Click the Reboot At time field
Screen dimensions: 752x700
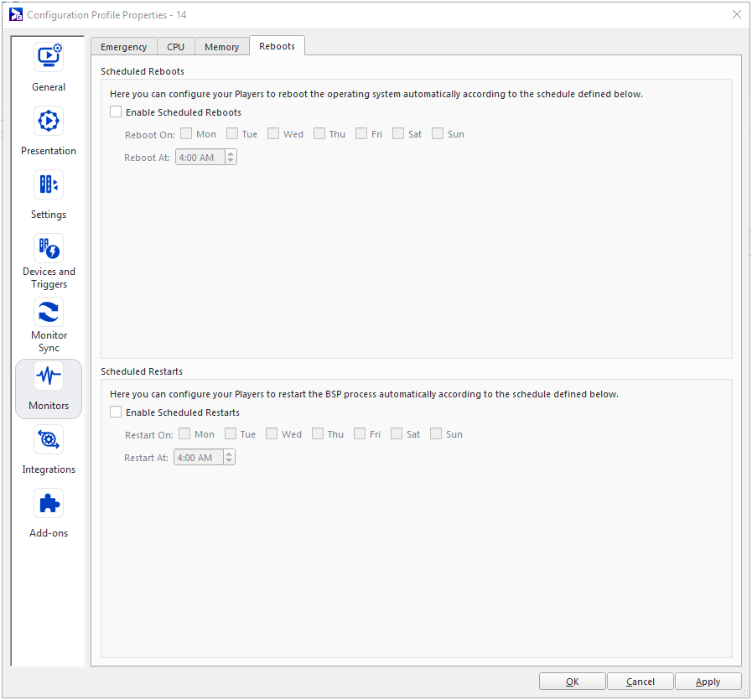pos(200,158)
